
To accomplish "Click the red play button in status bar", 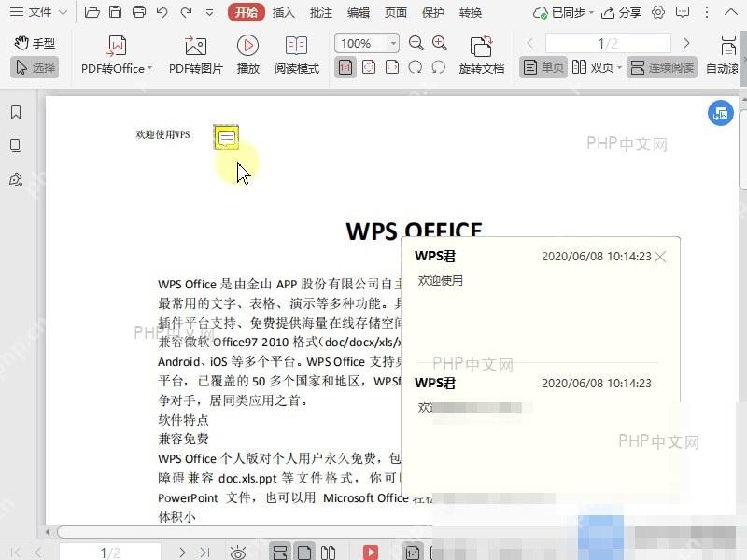I will (x=370, y=553).
